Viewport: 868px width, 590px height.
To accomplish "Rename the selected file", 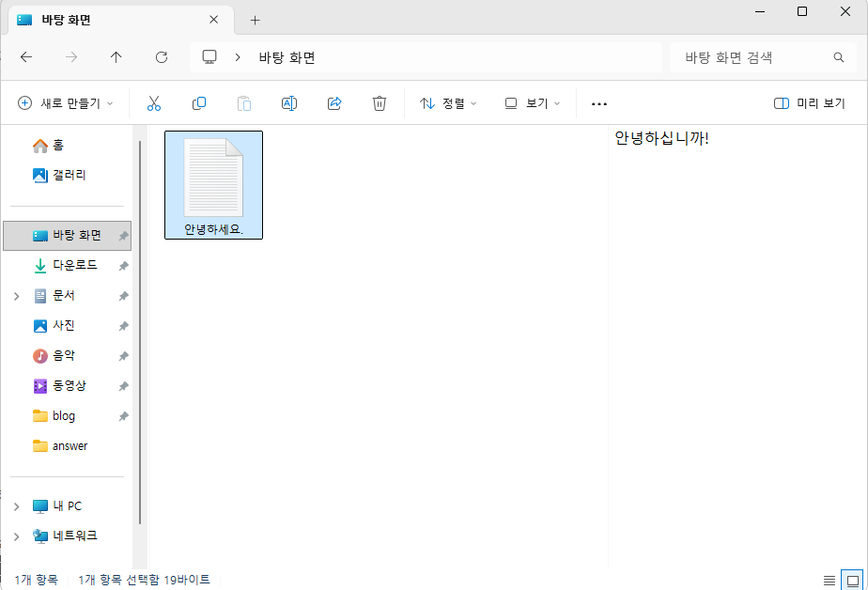I will point(289,103).
